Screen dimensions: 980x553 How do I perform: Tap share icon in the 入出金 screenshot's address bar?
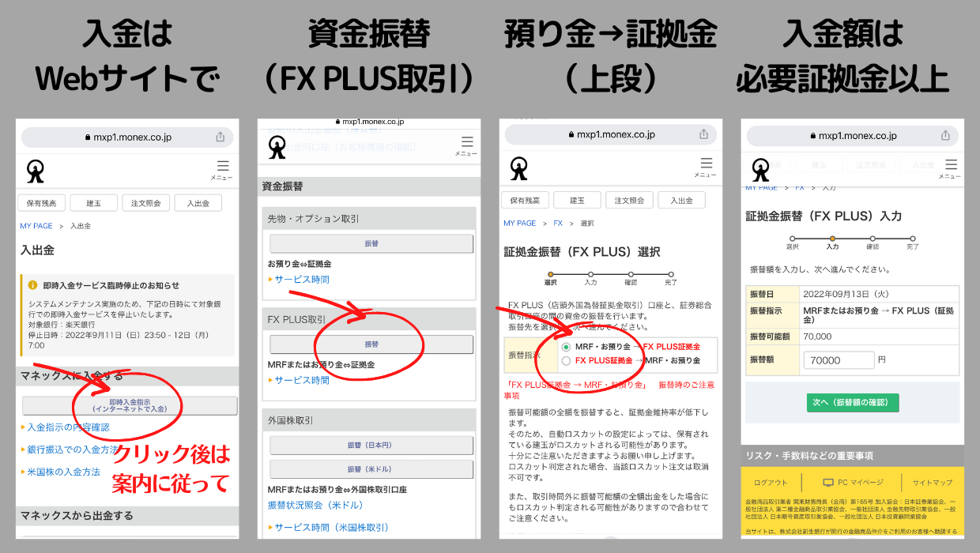(220, 137)
